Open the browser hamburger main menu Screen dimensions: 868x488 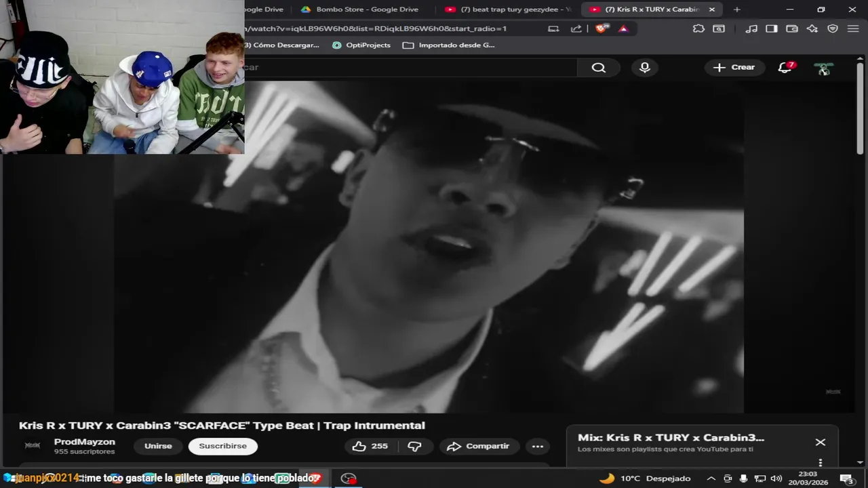pyautogui.click(x=853, y=28)
